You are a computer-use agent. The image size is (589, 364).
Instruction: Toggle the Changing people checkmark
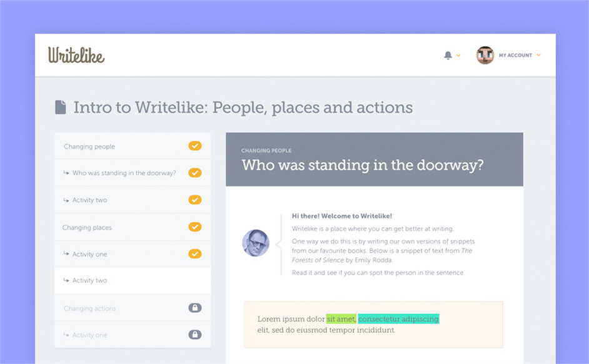coord(195,146)
